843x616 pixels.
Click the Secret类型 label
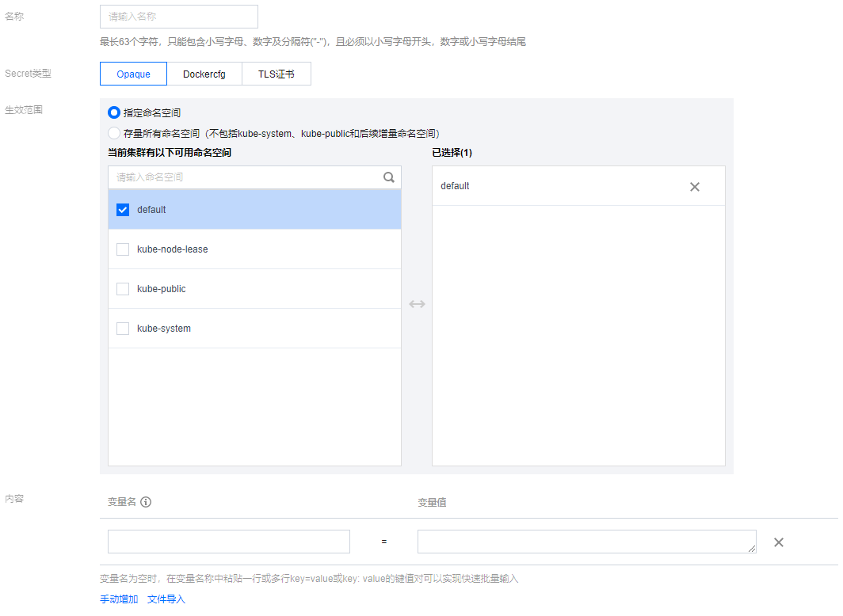coord(28,74)
